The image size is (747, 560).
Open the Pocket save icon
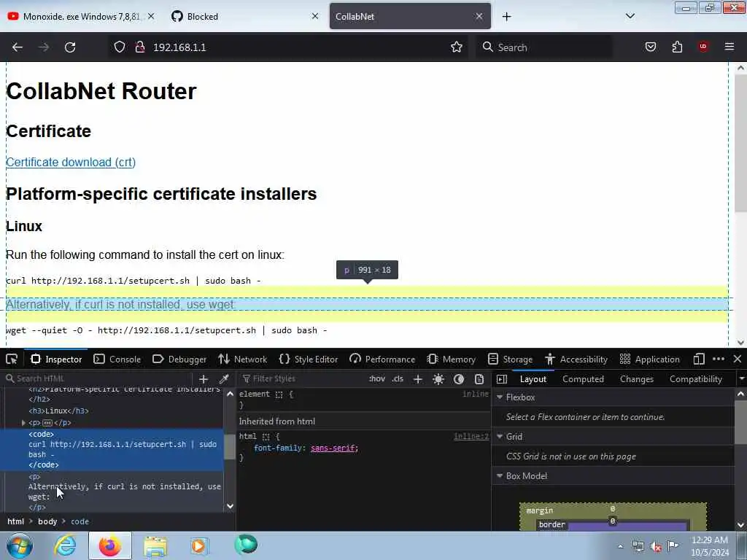(x=650, y=47)
